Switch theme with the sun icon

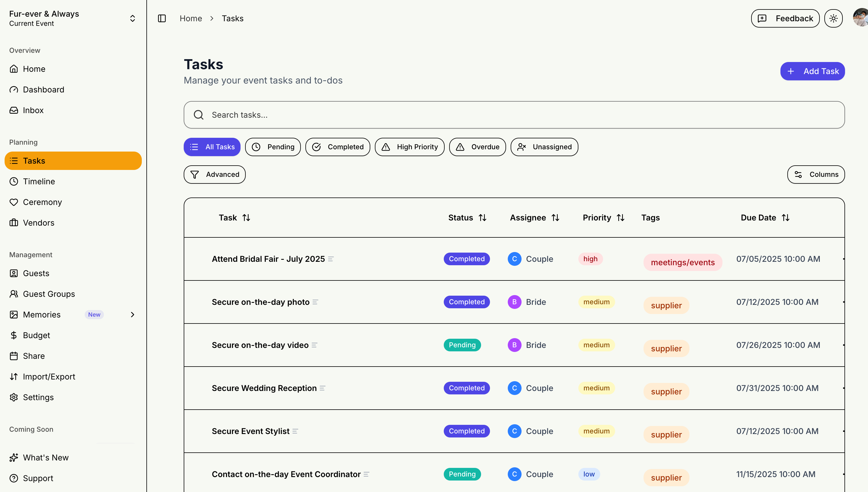click(833, 18)
